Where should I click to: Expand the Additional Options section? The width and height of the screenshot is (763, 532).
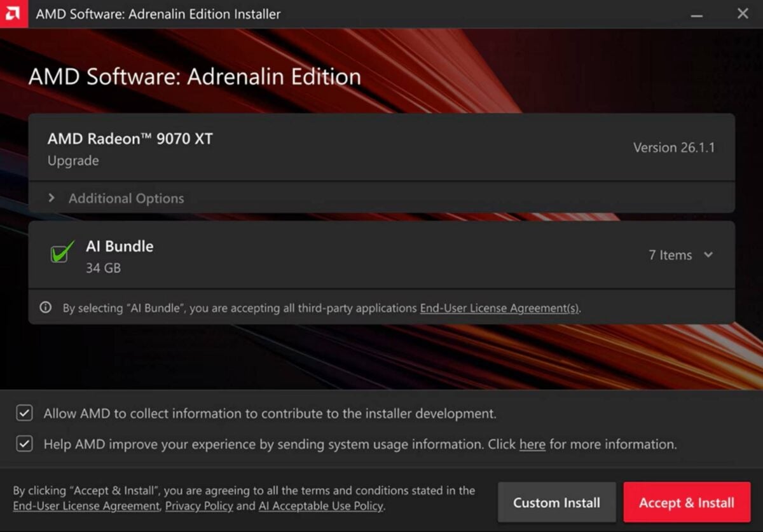pos(52,198)
